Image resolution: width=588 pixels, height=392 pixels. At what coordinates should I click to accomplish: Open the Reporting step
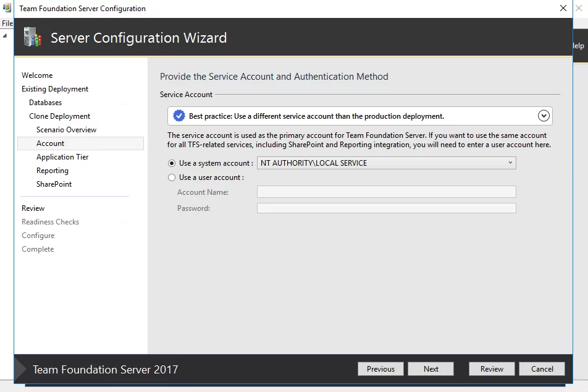pos(52,171)
